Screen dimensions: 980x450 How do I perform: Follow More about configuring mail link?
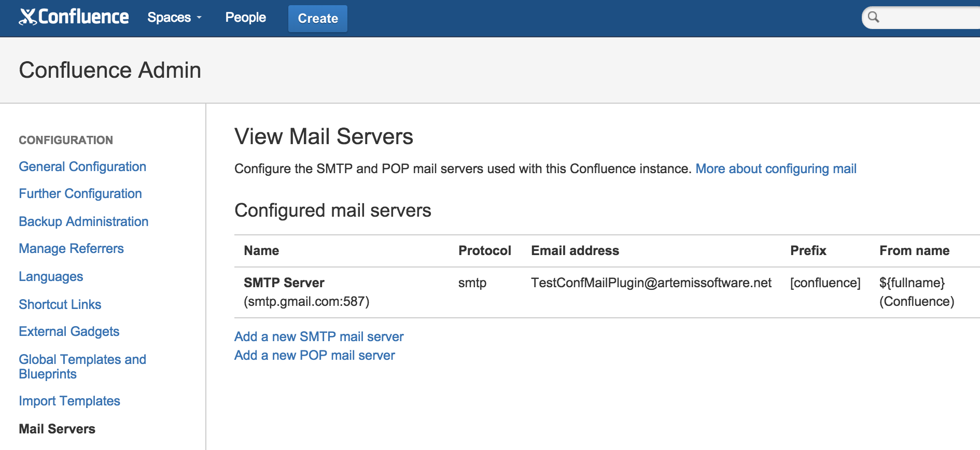tap(776, 168)
